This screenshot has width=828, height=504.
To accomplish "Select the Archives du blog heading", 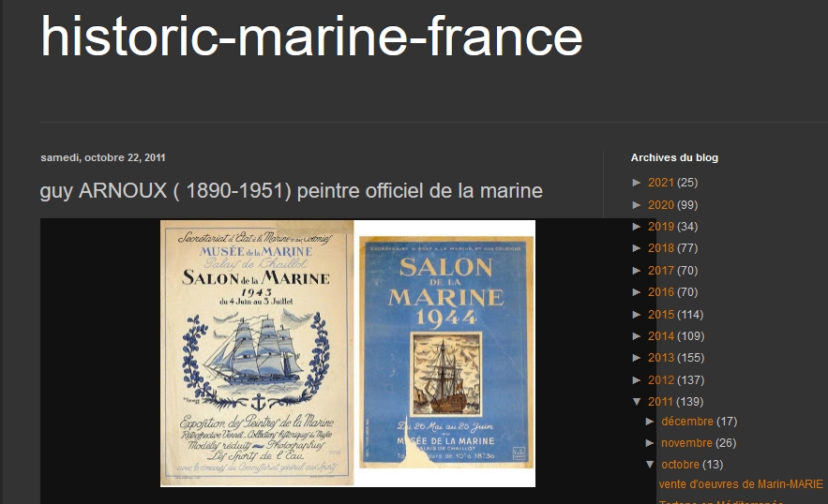I will [674, 157].
